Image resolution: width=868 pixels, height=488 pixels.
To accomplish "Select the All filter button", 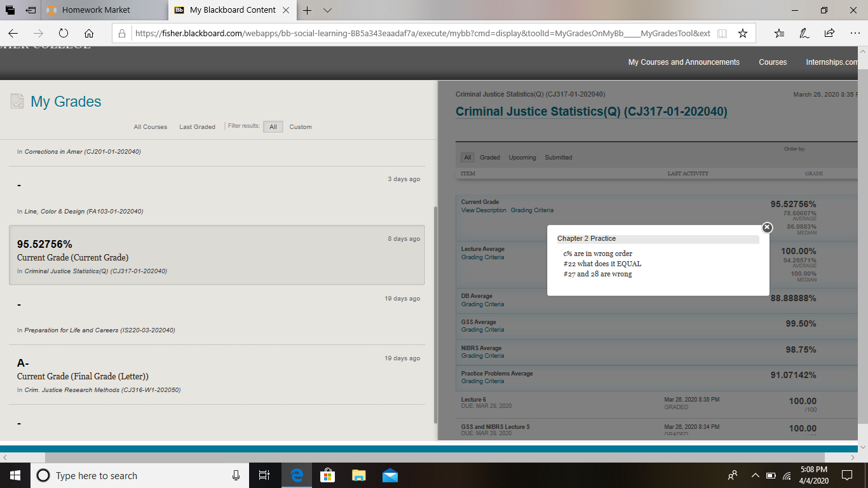I will point(273,127).
